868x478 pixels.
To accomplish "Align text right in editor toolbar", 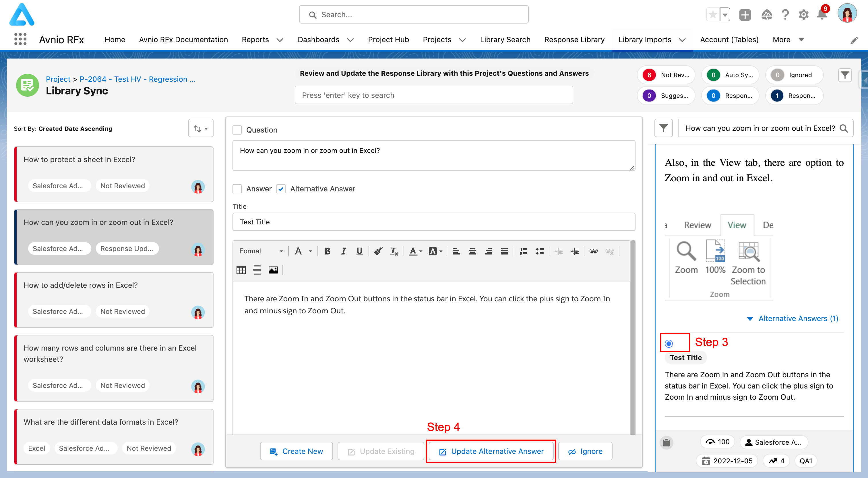I will [489, 251].
